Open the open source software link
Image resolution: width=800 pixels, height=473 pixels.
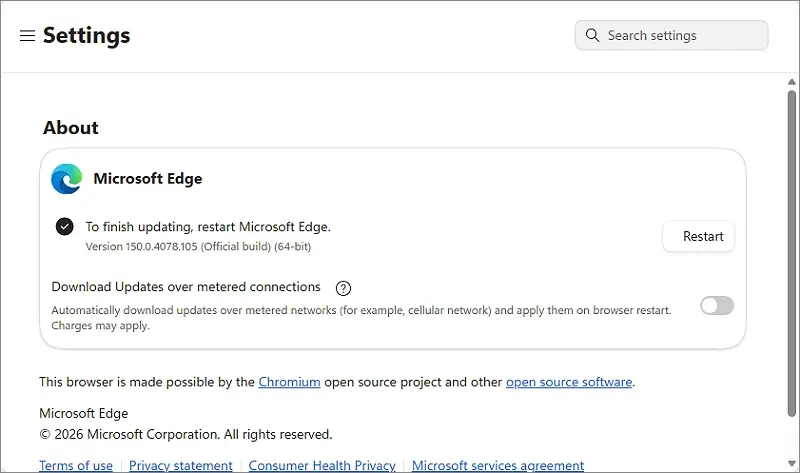[x=569, y=382]
